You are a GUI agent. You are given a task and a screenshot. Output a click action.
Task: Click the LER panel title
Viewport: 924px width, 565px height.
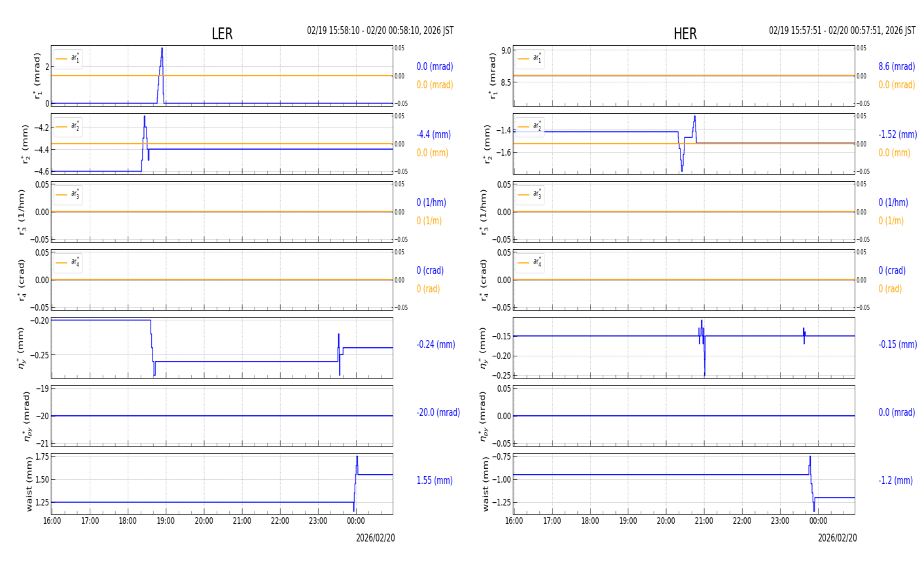click(x=222, y=34)
